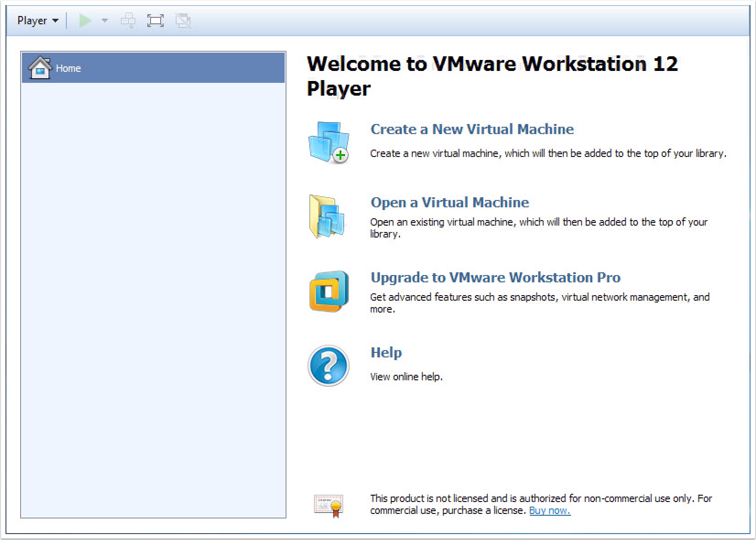Viewport: 756px width, 540px height.
Task: Click the 'Open an existing virtual machine' description text
Action: point(539,228)
